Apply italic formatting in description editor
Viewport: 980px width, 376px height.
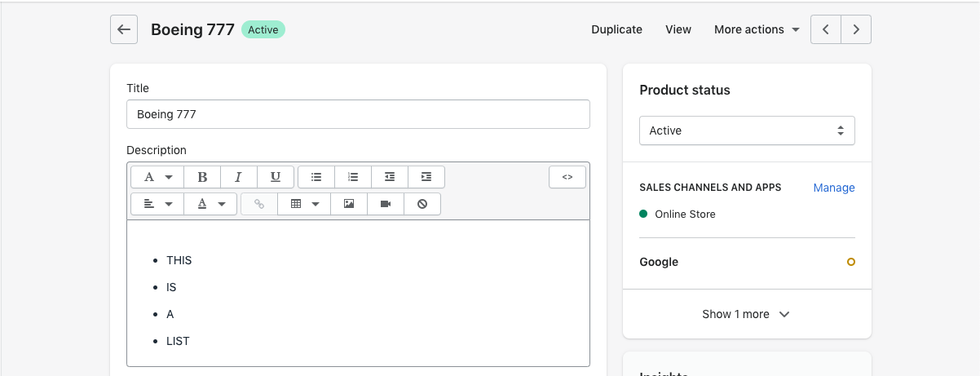coord(238,177)
